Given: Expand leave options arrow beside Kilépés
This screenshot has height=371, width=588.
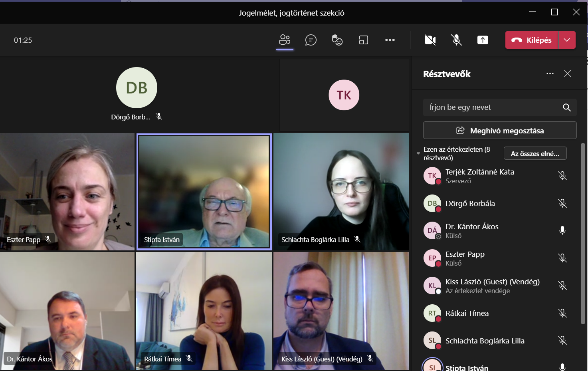Looking at the screenshot, I should point(567,40).
